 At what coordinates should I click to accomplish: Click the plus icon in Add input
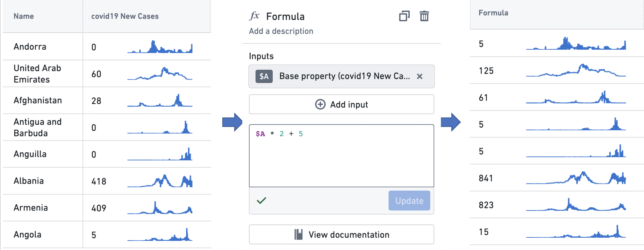pyautogui.click(x=320, y=104)
